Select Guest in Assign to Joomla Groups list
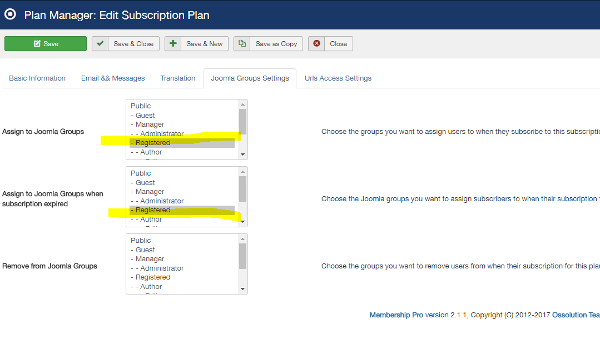 (x=182, y=115)
